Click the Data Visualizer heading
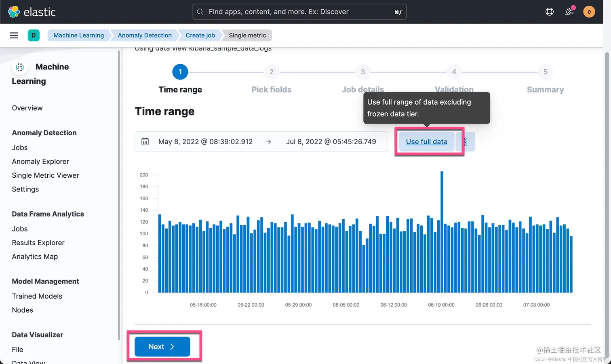The image size is (611, 364). point(37,335)
